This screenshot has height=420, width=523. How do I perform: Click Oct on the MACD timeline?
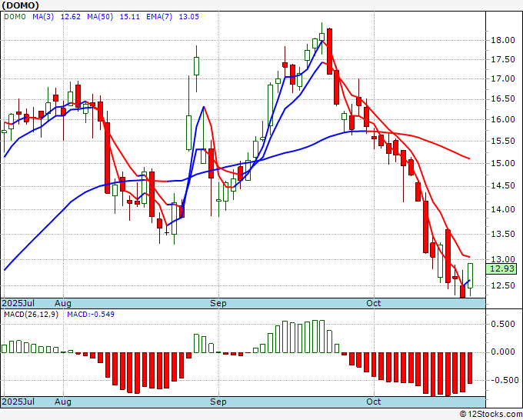374,402
